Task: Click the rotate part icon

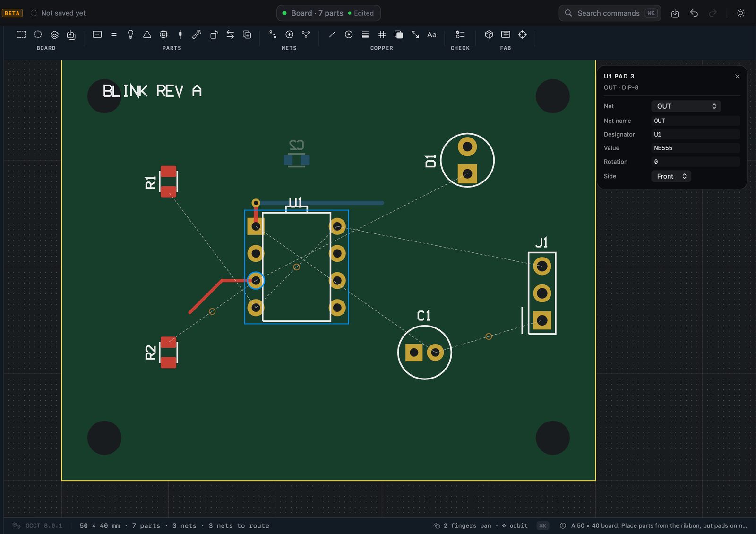Action: (x=214, y=34)
